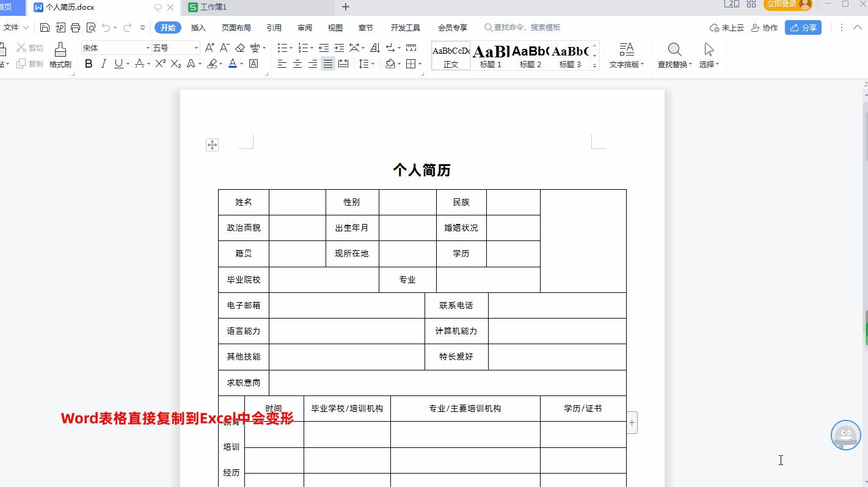Apply italic formatting

click(x=102, y=63)
